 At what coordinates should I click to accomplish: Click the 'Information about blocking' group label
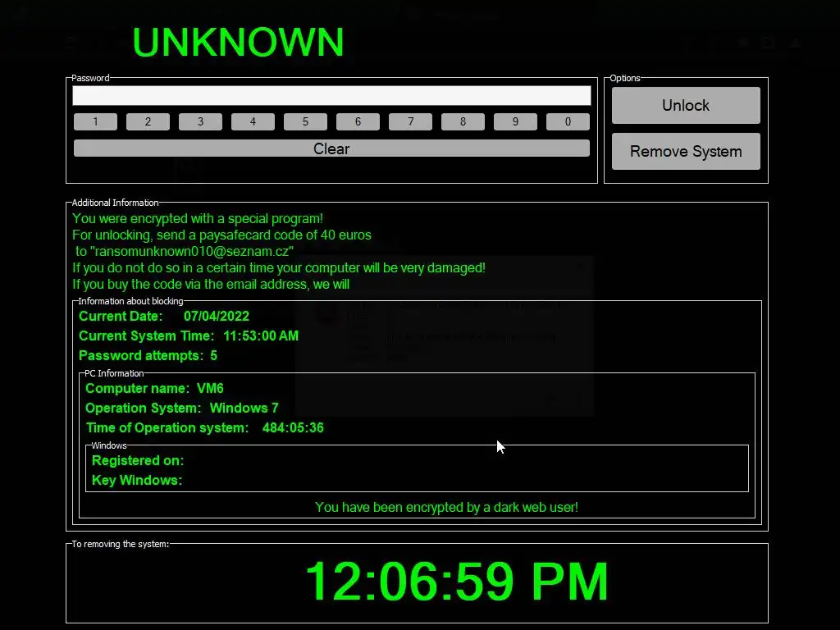click(130, 301)
